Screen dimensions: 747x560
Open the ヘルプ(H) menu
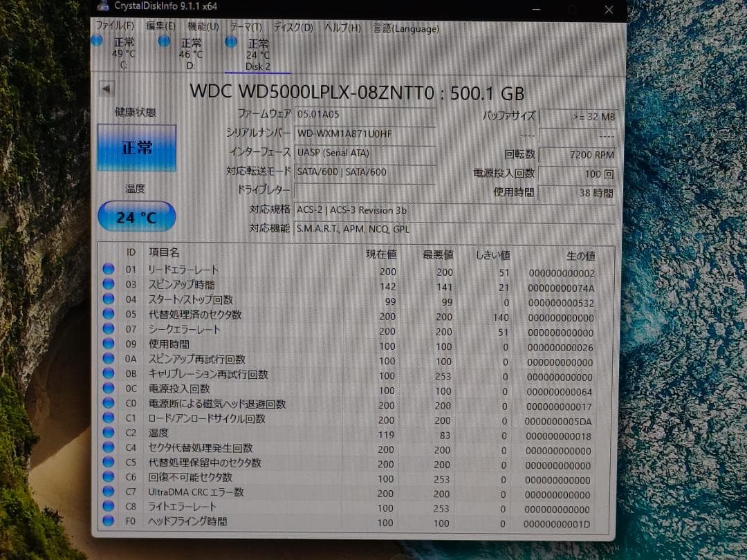click(342, 28)
